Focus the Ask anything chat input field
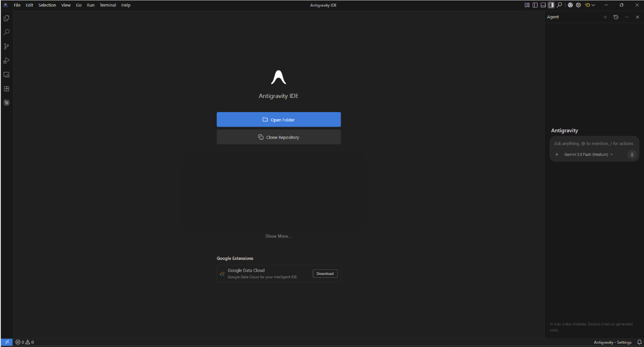Screen dimensions: 644x347 594,144
